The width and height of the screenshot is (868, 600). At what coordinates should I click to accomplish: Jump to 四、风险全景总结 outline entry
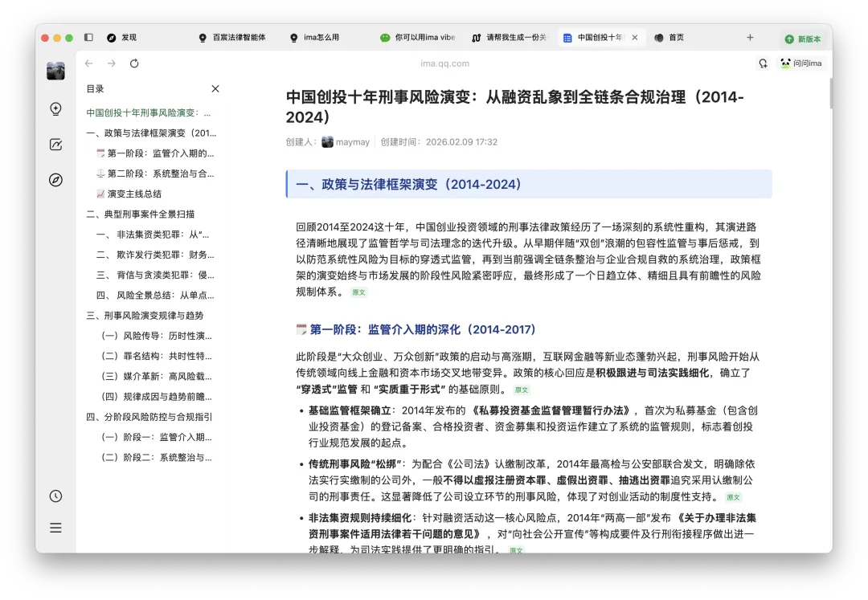(155, 296)
